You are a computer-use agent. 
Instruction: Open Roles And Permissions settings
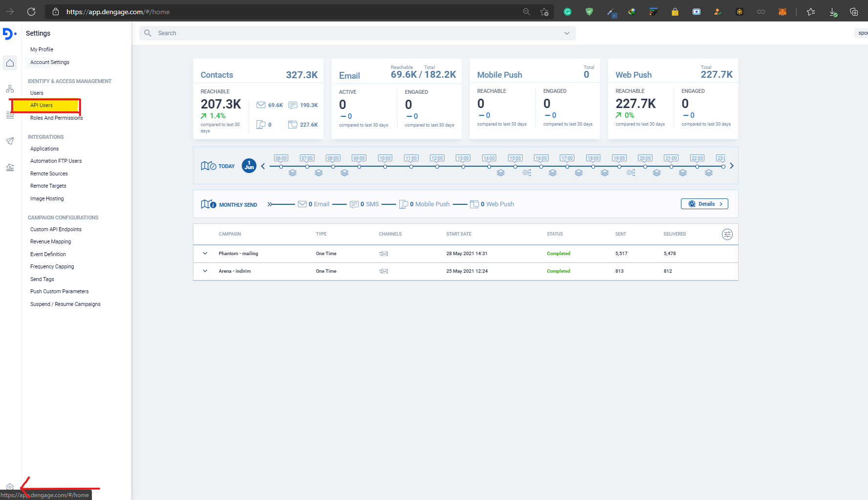click(x=56, y=118)
